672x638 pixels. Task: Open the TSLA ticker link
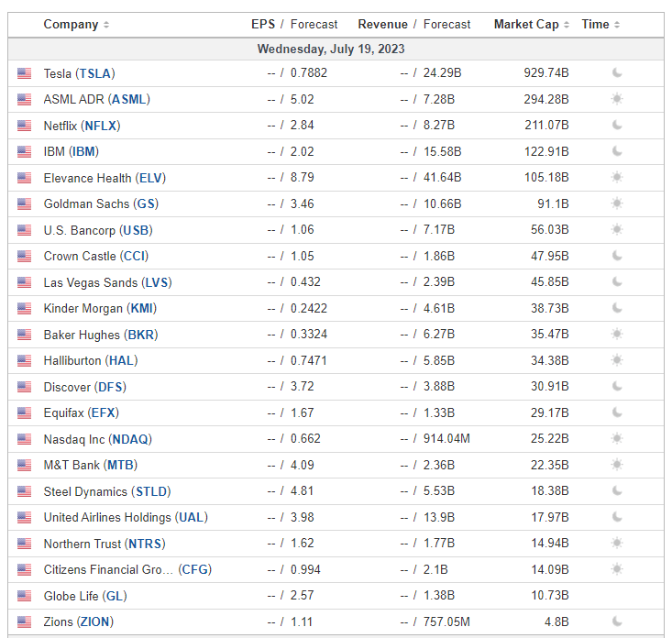tap(95, 73)
